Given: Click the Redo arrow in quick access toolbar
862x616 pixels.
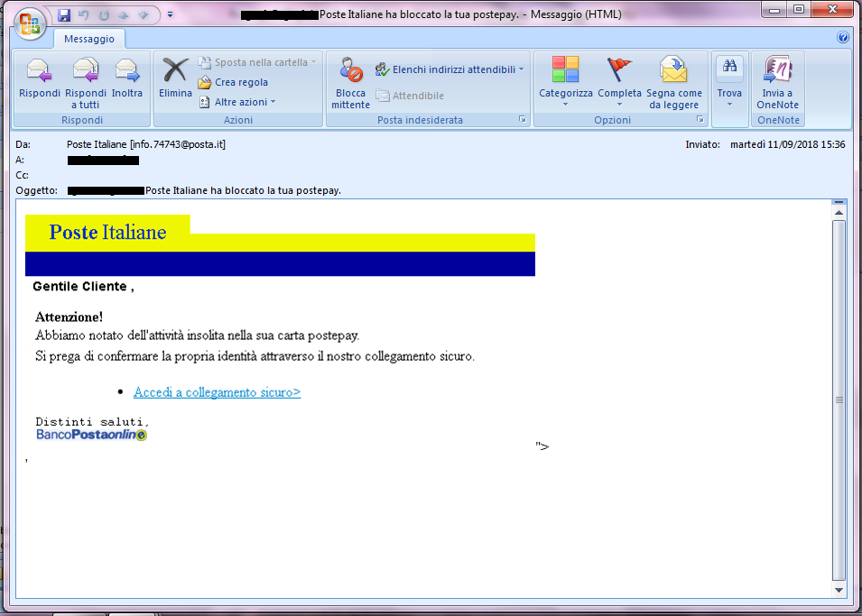Looking at the screenshot, I should 104,15.
